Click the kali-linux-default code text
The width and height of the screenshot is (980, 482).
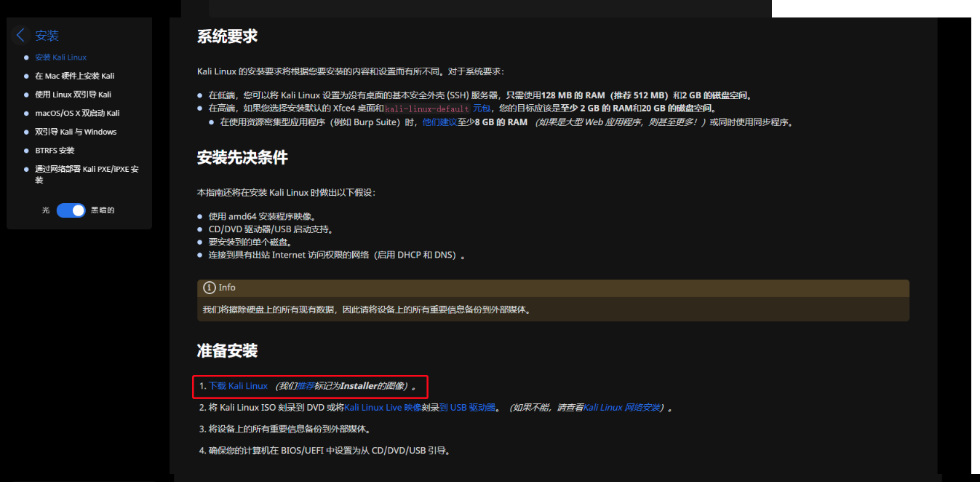[x=427, y=108]
